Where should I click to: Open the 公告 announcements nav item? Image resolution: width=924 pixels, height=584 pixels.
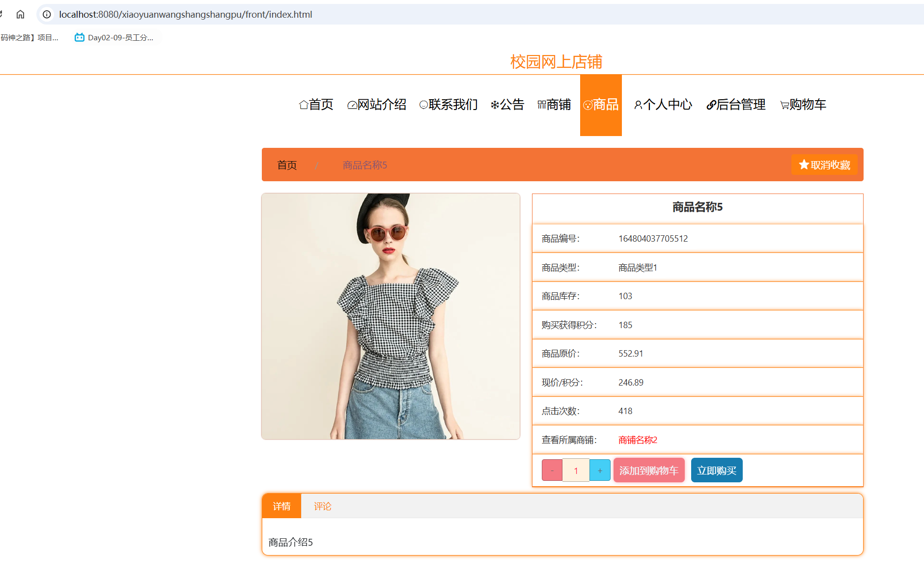(x=507, y=105)
